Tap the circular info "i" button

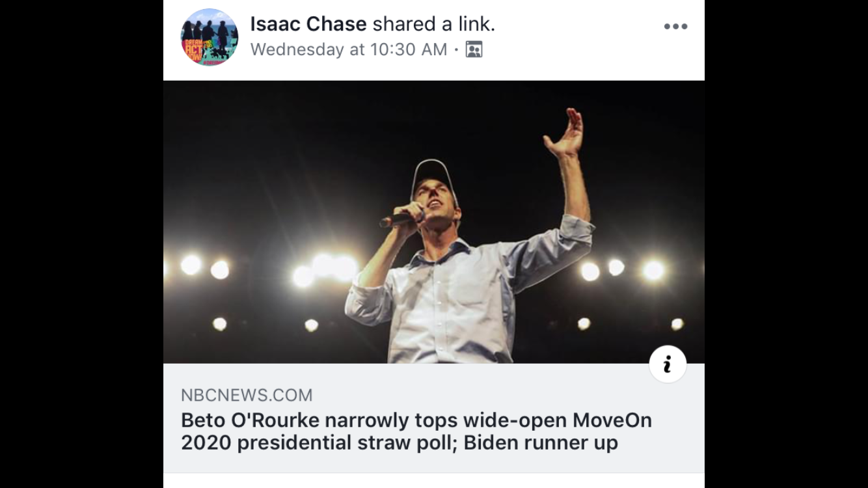coord(668,365)
